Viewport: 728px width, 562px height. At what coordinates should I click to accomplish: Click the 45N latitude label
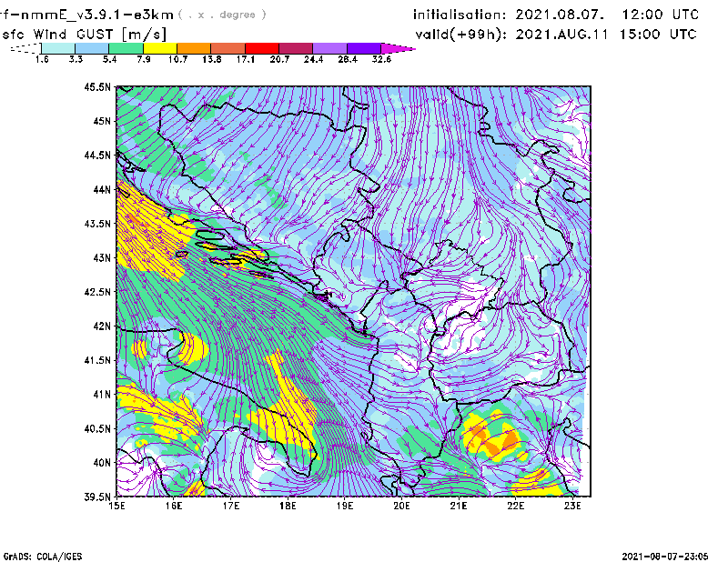(x=102, y=121)
